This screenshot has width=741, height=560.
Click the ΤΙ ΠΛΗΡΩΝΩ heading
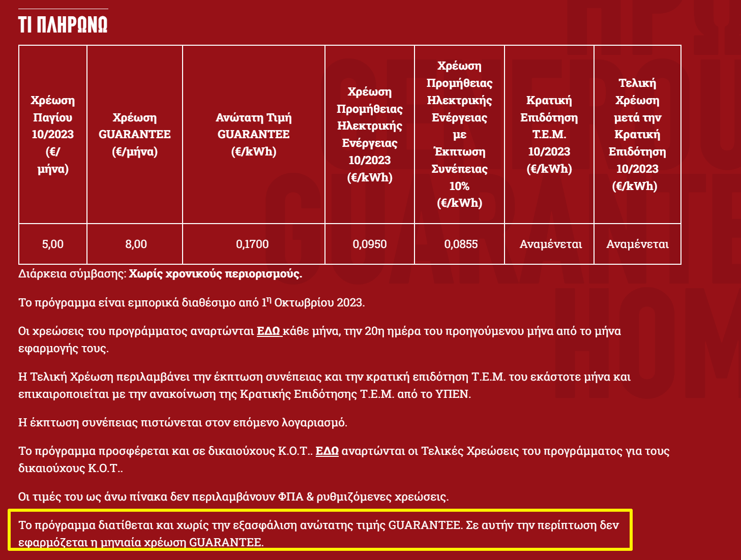(63, 25)
